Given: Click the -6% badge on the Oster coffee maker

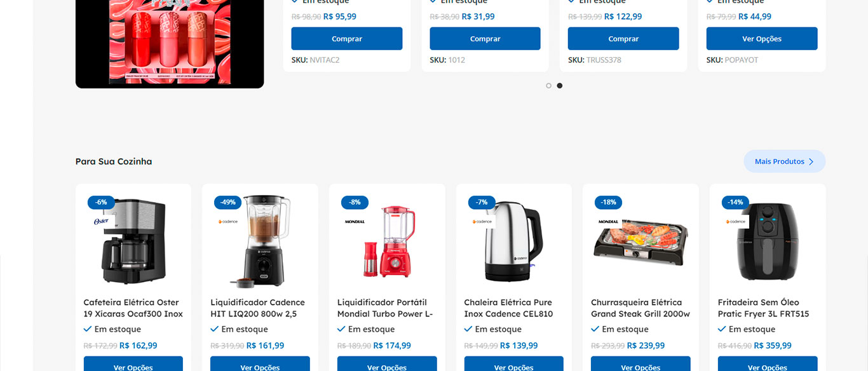Looking at the screenshot, I should click(x=101, y=202).
